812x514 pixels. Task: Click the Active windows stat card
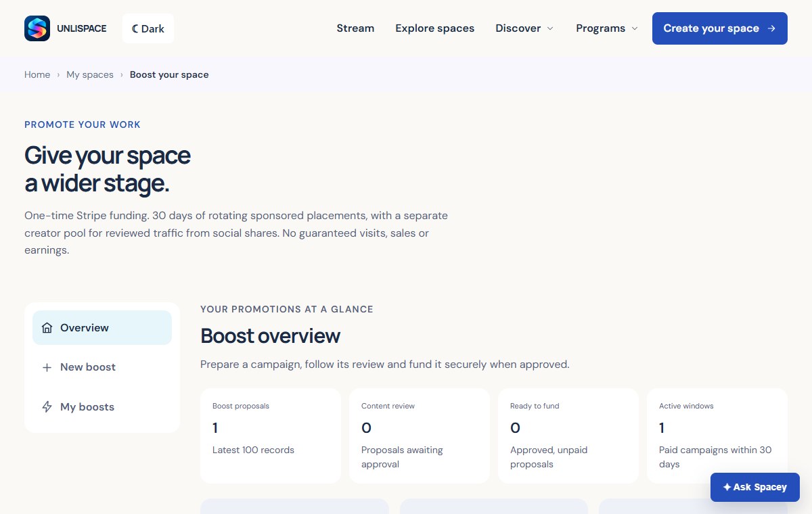717,436
